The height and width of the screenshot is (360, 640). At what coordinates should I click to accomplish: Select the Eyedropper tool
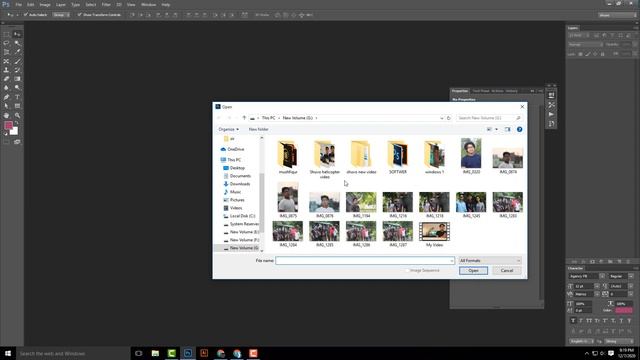click(17, 52)
